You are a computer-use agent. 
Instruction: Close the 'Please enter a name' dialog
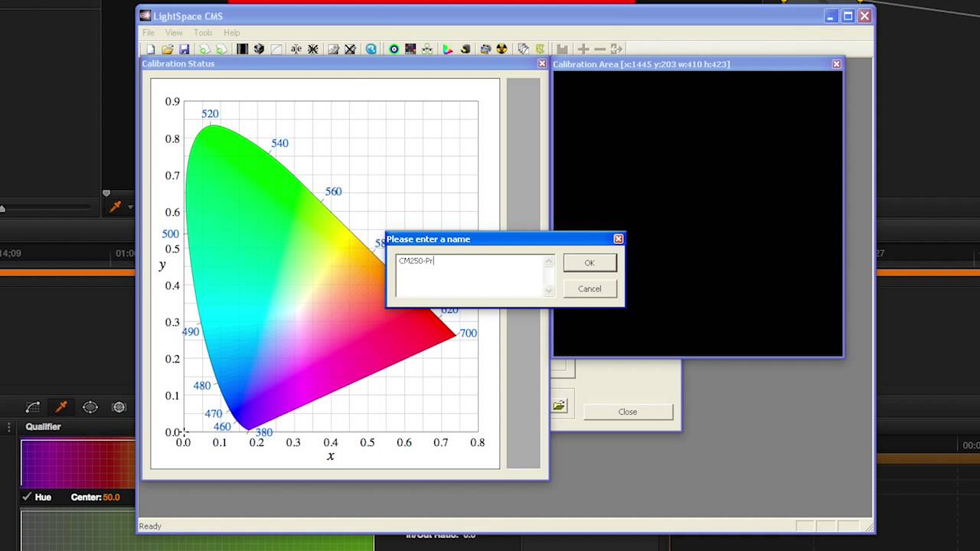click(x=618, y=239)
